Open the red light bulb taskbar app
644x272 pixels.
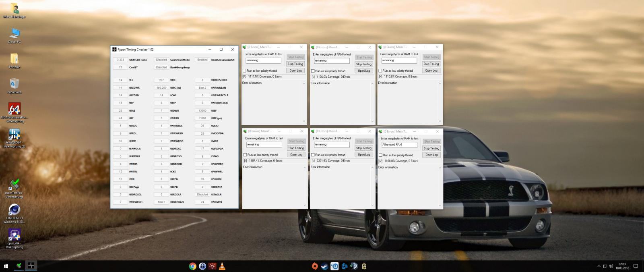tap(212, 266)
